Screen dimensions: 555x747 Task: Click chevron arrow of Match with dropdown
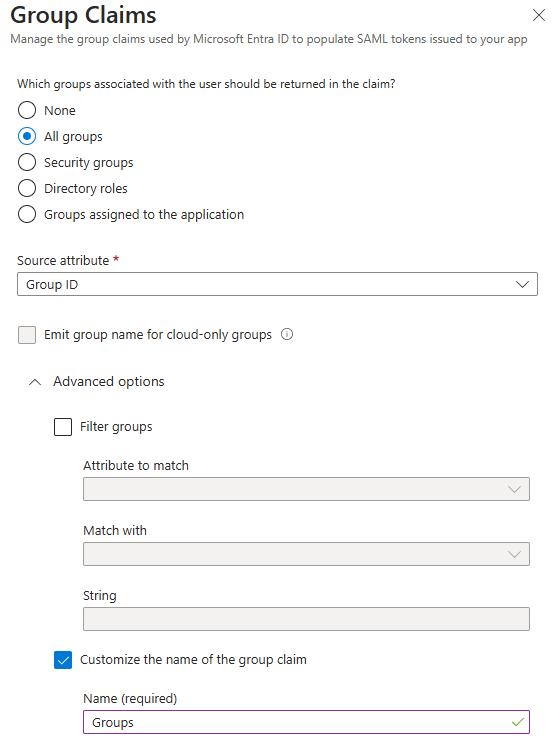click(x=514, y=554)
